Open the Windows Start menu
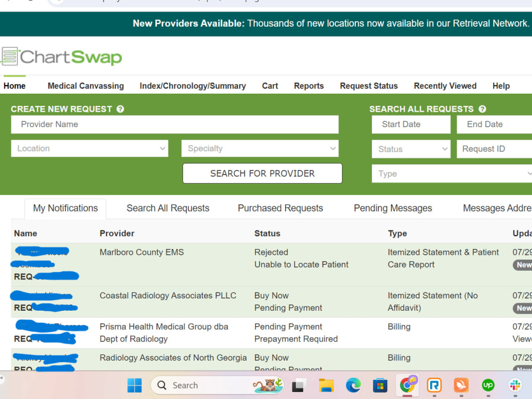The width and height of the screenshot is (532, 399). (x=135, y=385)
